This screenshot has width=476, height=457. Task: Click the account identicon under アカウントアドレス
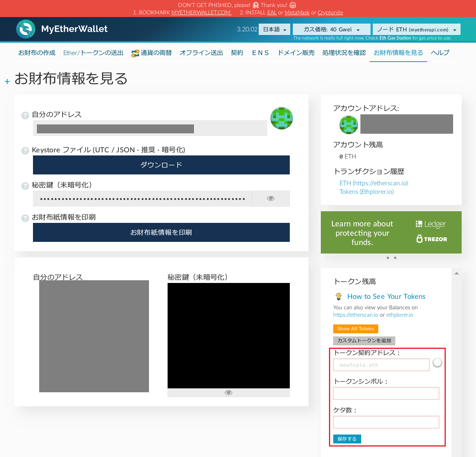(349, 124)
